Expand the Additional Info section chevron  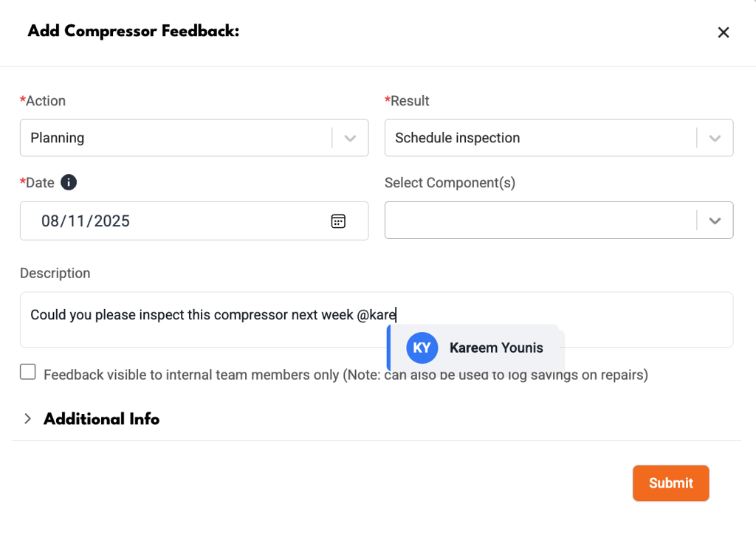pyautogui.click(x=27, y=418)
